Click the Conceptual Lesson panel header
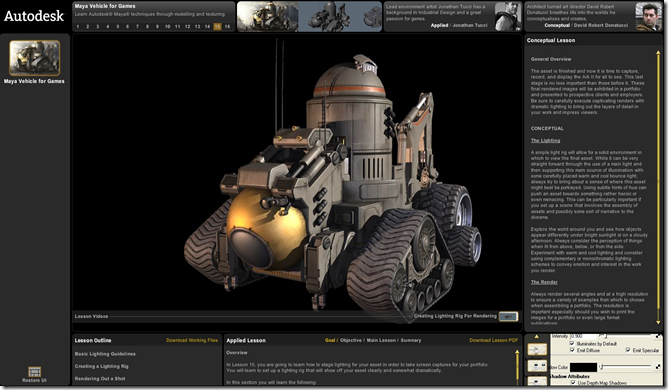 [551, 40]
